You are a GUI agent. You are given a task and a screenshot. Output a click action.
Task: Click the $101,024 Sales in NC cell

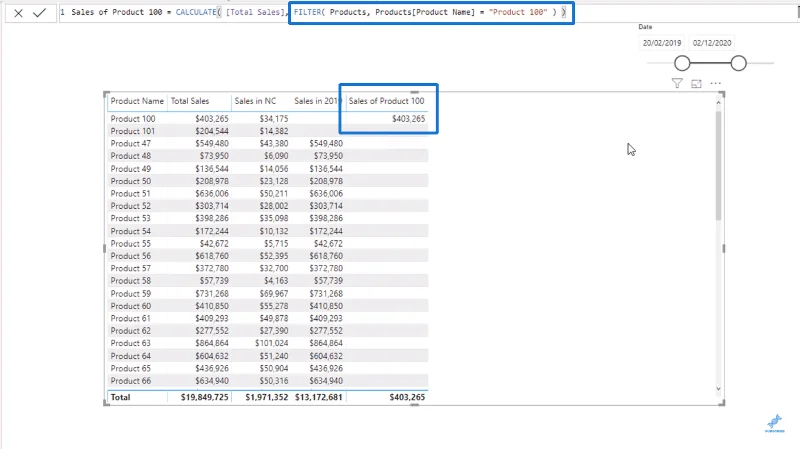coord(271,343)
